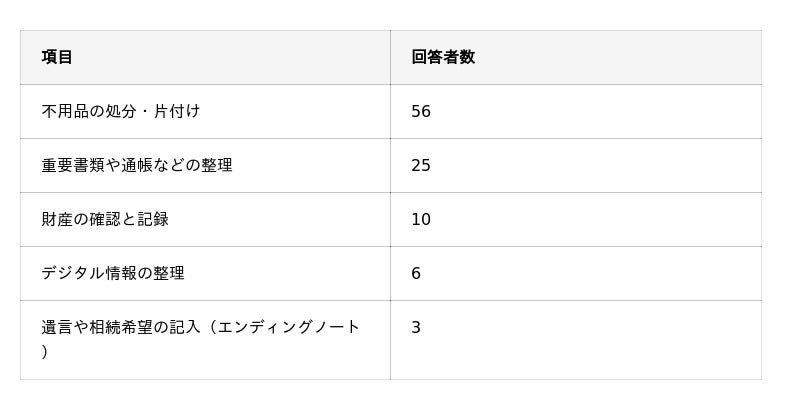Select the 遺言や相続希望の記入 cell
The height and width of the screenshot is (410, 800).
pos(120,327)
